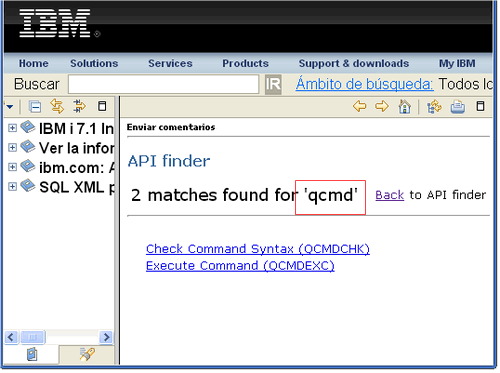
Task: Select the SQL XML tree entry
Action: [x=77, y=187]
